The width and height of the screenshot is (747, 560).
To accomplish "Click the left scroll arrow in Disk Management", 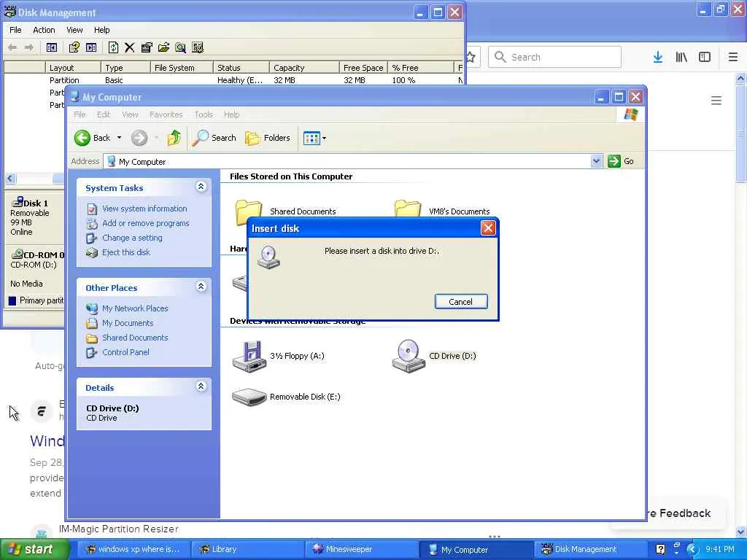I will [10, 179].
